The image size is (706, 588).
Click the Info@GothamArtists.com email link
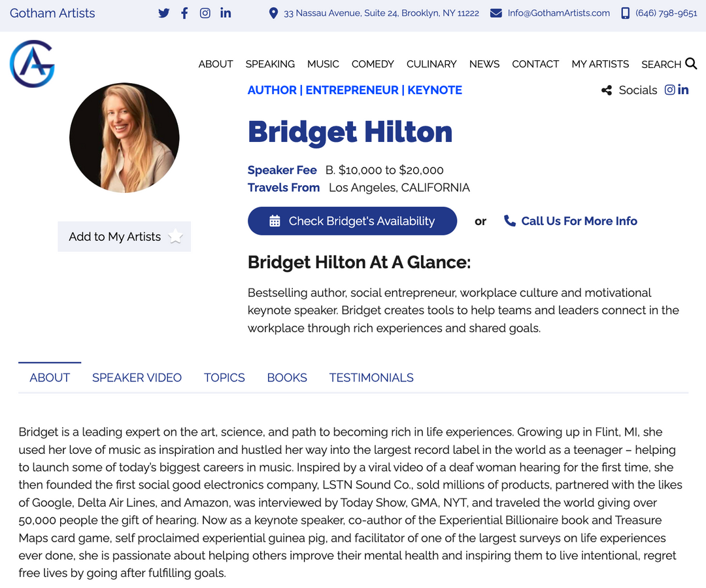pos(558,13)
